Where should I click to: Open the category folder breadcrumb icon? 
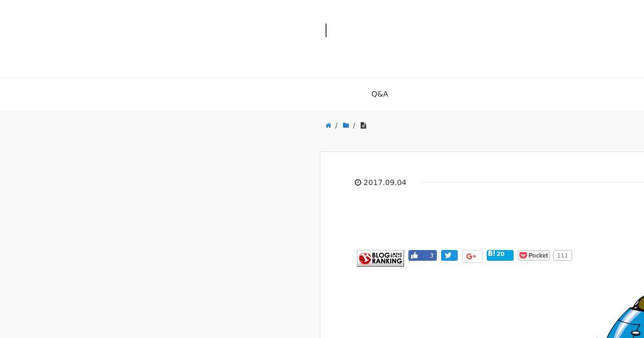coord(346,126)
